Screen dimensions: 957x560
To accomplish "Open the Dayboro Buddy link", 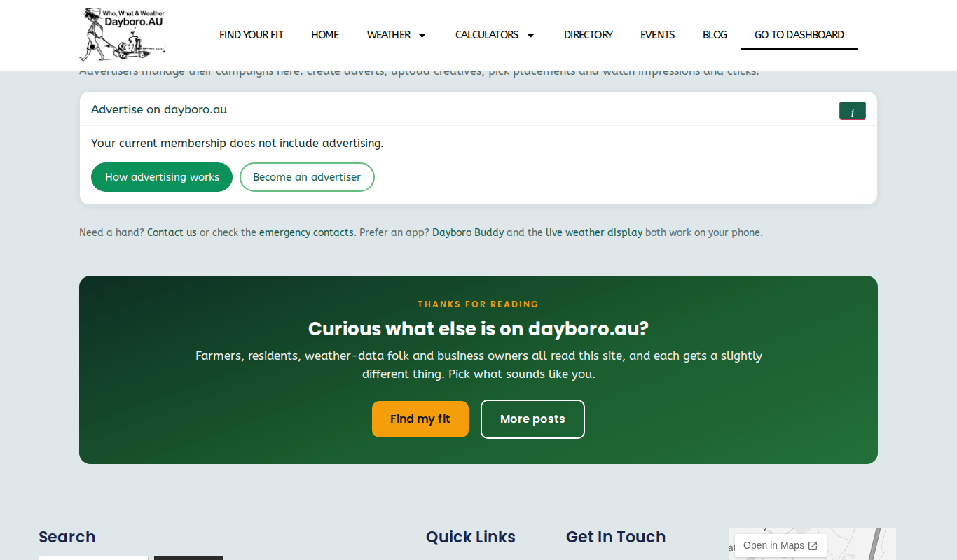I will 468,232.
